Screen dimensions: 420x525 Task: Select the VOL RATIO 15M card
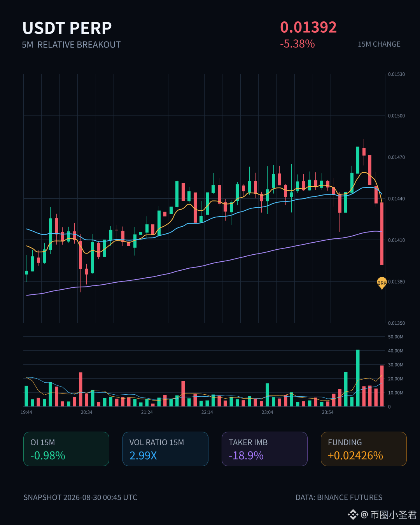(165, 449)
